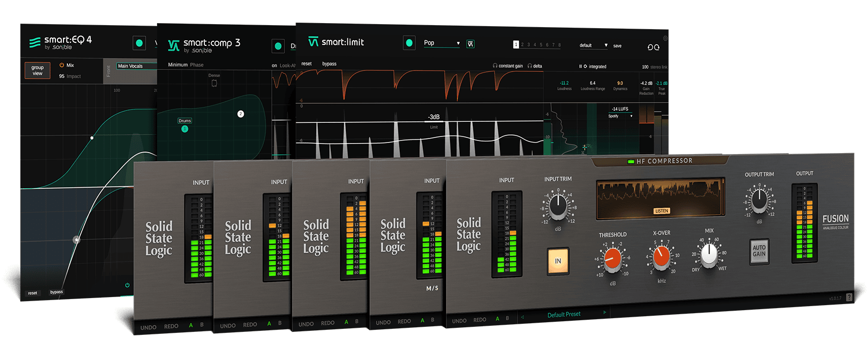Screen dimensions: 868x358
Task: Click the undo arrow in smart:limit
Action: 650,47
